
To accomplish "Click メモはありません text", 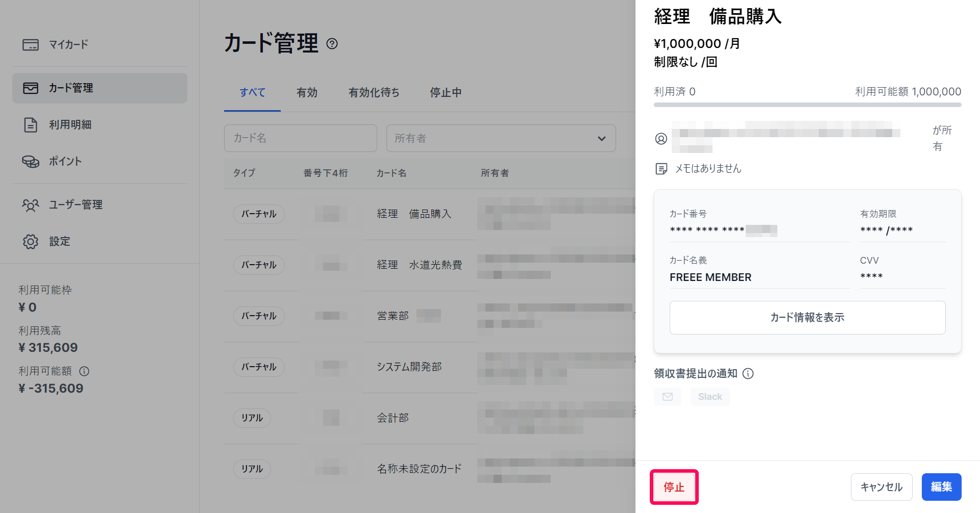I will coord(708,169).
